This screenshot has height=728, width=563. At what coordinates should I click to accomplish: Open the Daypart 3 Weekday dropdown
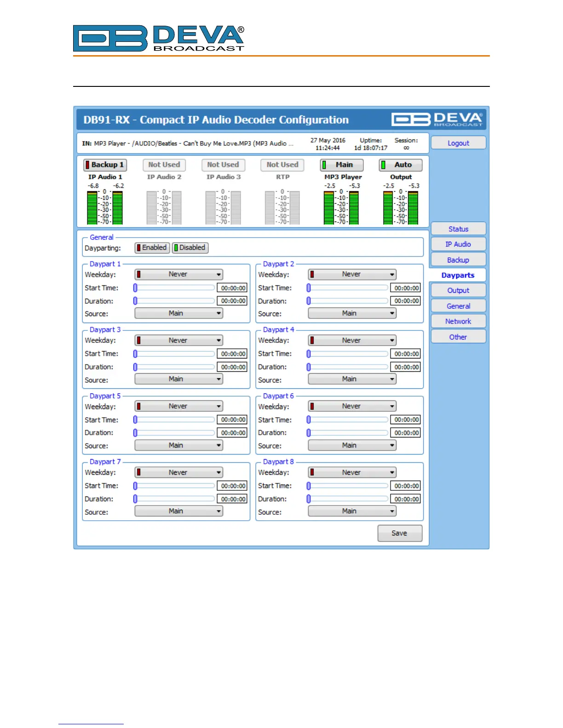(x=179, y=341)
